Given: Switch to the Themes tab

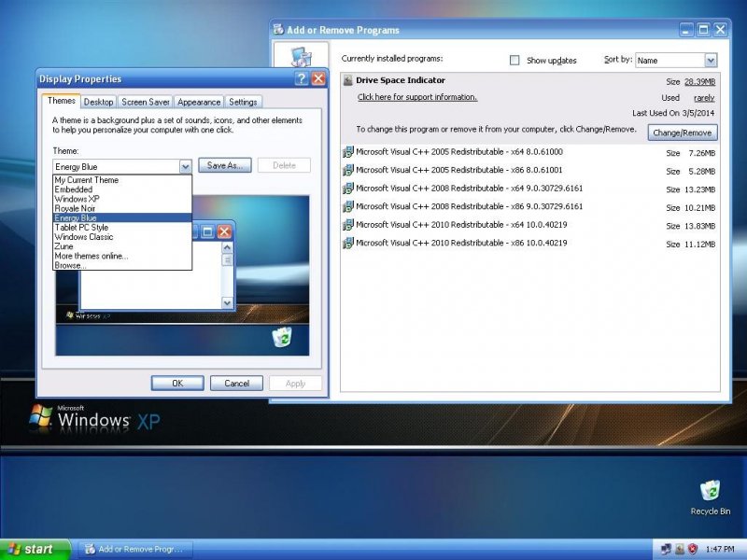Looking at the screenshot, I should point(61,101).
